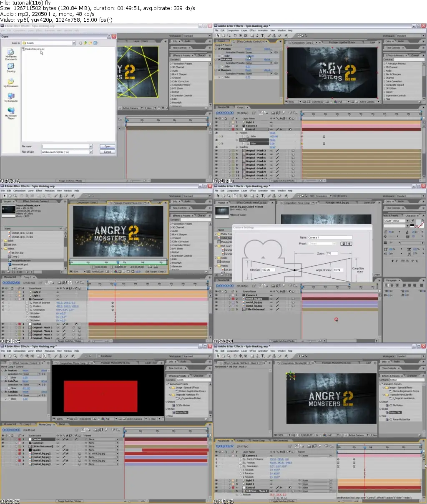Toggle the Point of Interest stopwatch
This screenshot has width=427, height=504.
[27, 302]
